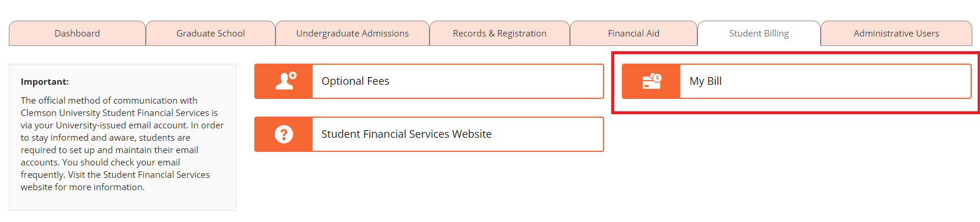Screen dimensions: 980x222
Task: Open the Financial Aid tab
Action: click(634, 33)
